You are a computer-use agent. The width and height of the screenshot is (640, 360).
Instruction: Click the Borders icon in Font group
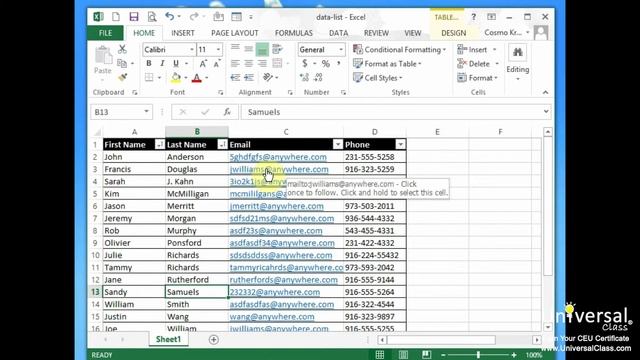(x=149, y=78)
